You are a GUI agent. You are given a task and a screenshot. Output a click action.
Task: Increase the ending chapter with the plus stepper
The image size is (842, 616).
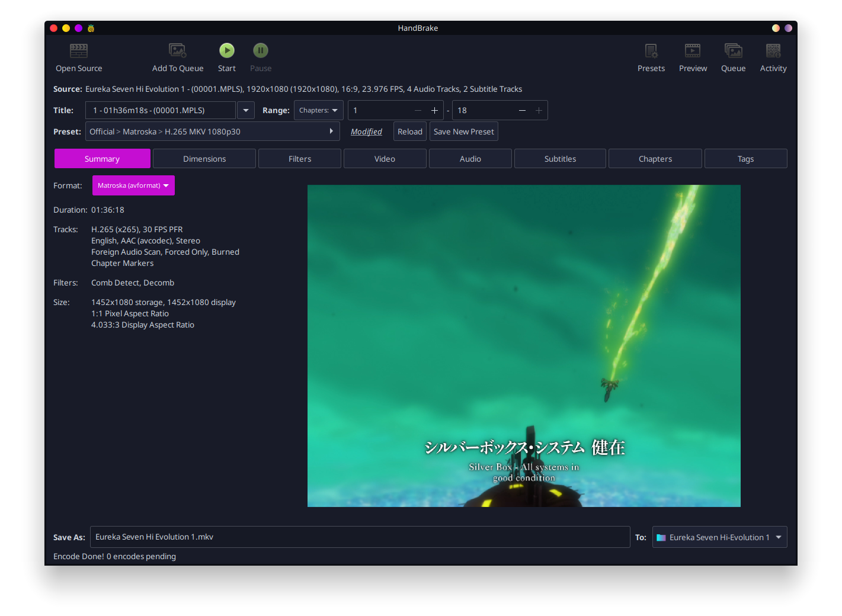pyautogui.click(x=539, y=110)
